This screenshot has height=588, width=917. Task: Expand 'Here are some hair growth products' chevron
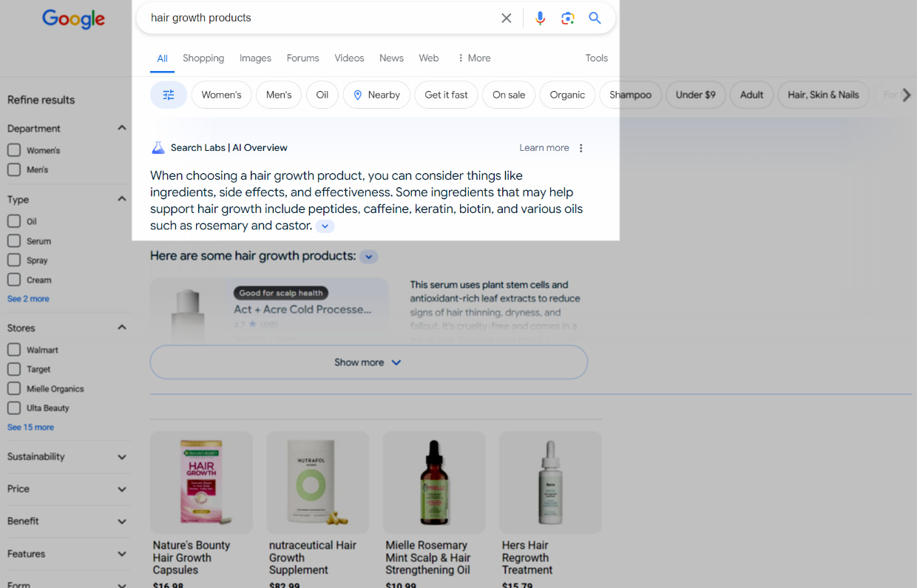coord(369,257)
